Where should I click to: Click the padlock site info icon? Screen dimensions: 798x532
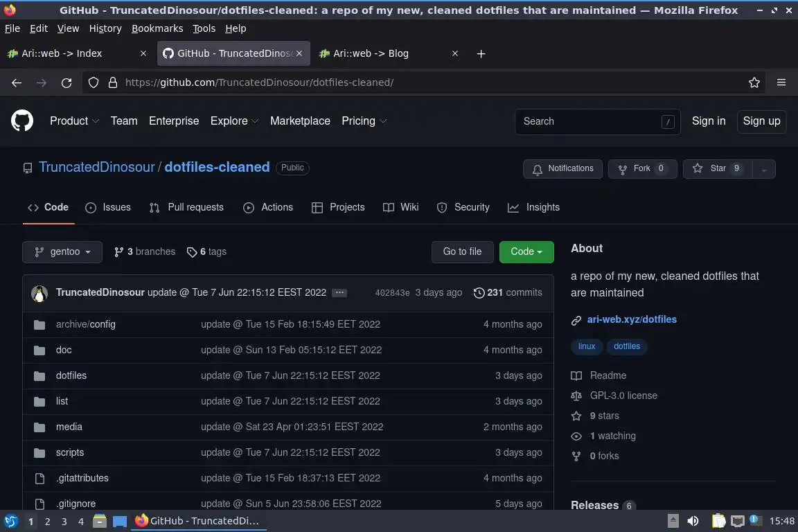(x=113, y=82)
